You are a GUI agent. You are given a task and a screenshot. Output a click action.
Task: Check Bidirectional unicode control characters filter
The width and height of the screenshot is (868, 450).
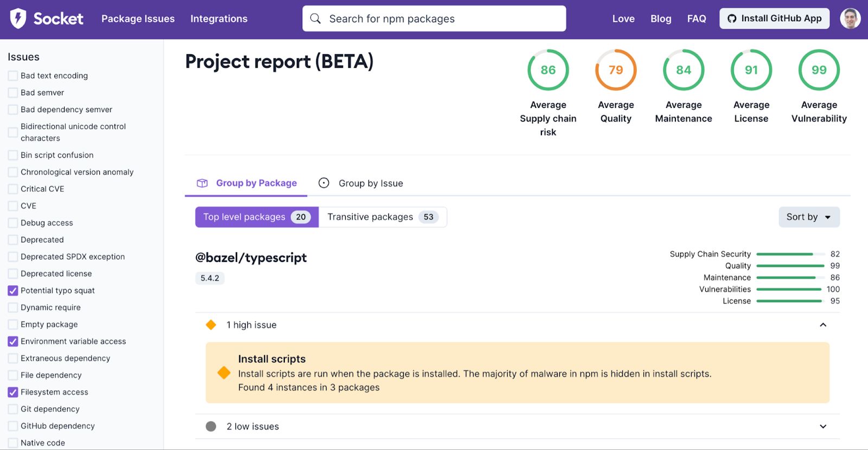pos(13,132)
